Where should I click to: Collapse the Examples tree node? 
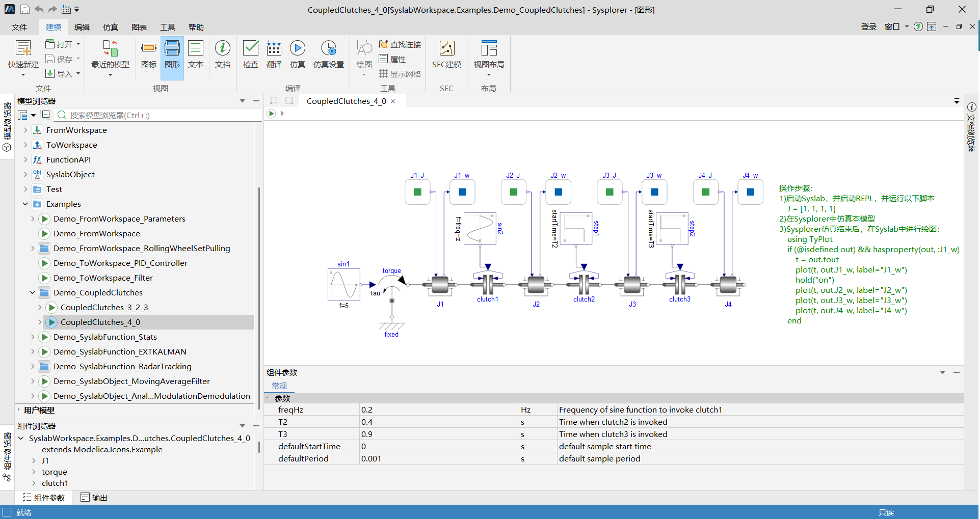pos(25,204)
